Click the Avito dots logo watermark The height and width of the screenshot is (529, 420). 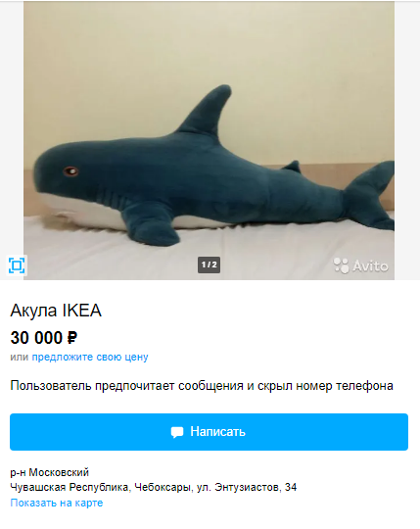(x=341, y=265)
